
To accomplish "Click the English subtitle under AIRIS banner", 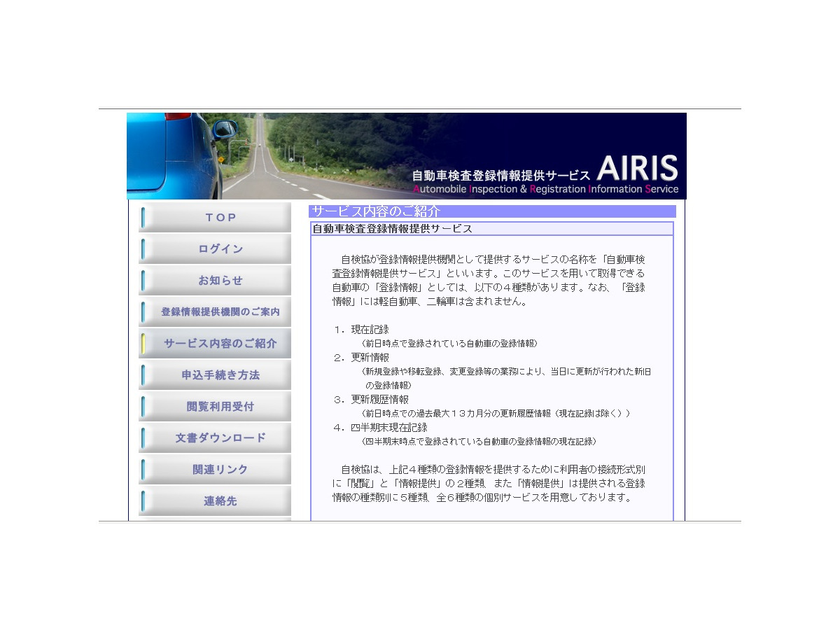I will 545,190.
